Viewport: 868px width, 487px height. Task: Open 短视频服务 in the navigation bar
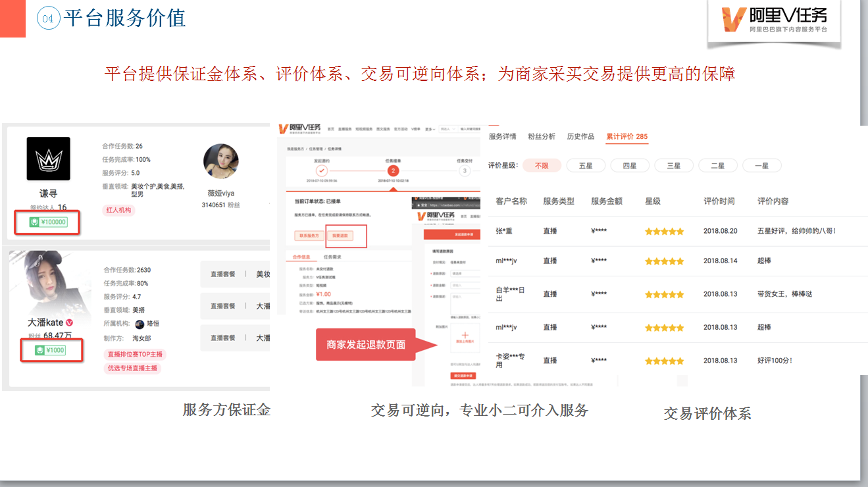click(x=364, y=129)
